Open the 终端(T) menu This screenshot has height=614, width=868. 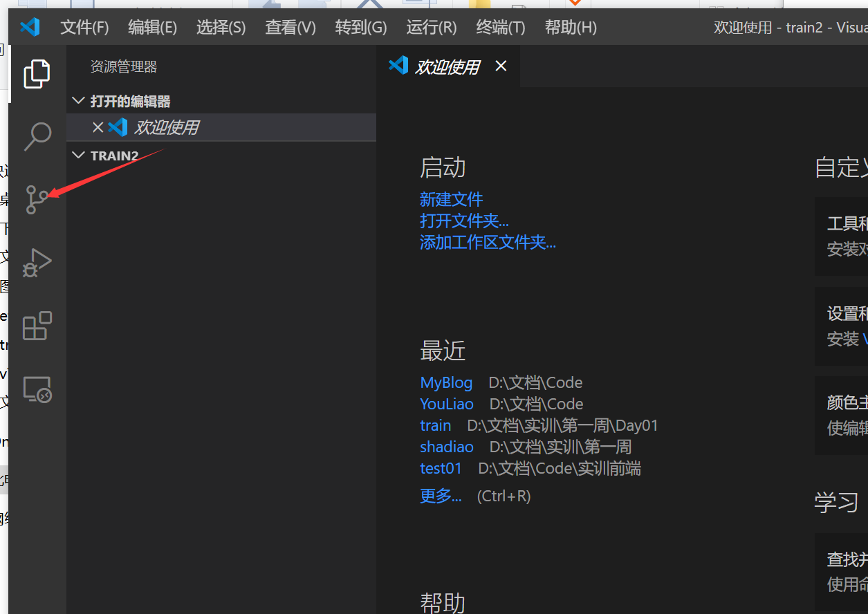coord(501,28)
